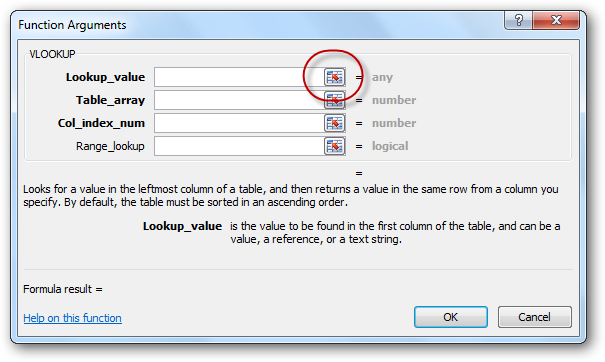The width and height of the screenshot is (605, 362).
Task: Click the VLOOKUP group box heading
Action: 52,54
